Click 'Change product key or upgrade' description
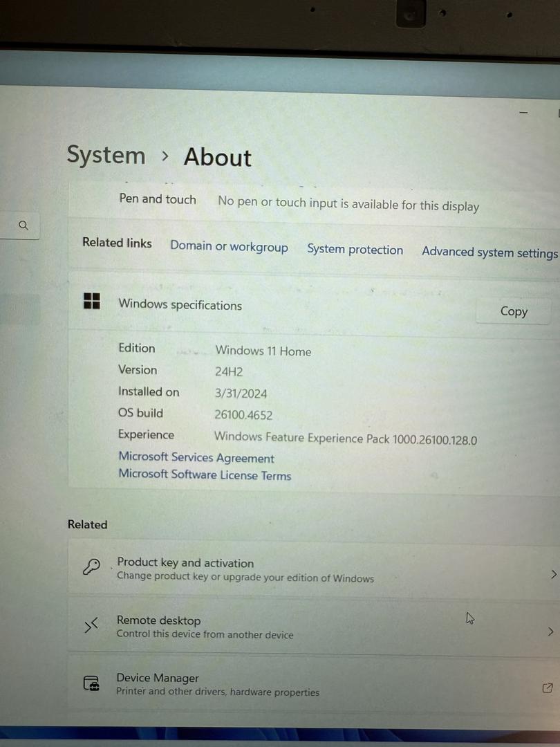 tap(245, 577)
